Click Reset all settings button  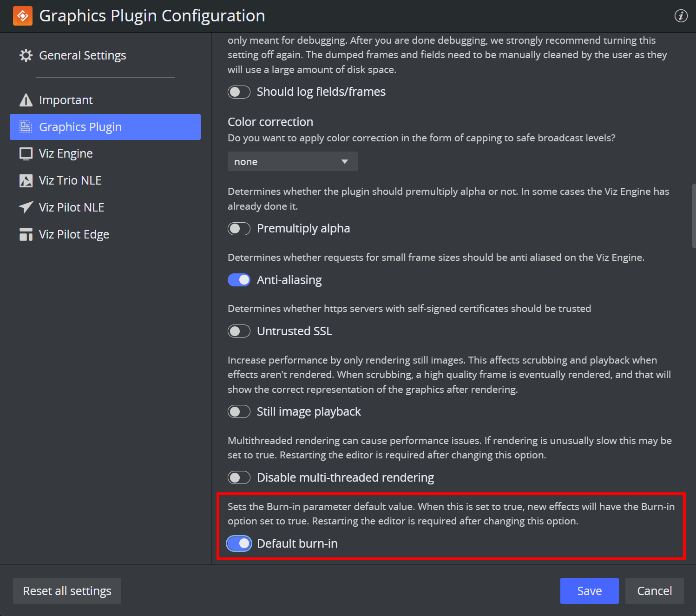tap(67, 591)
